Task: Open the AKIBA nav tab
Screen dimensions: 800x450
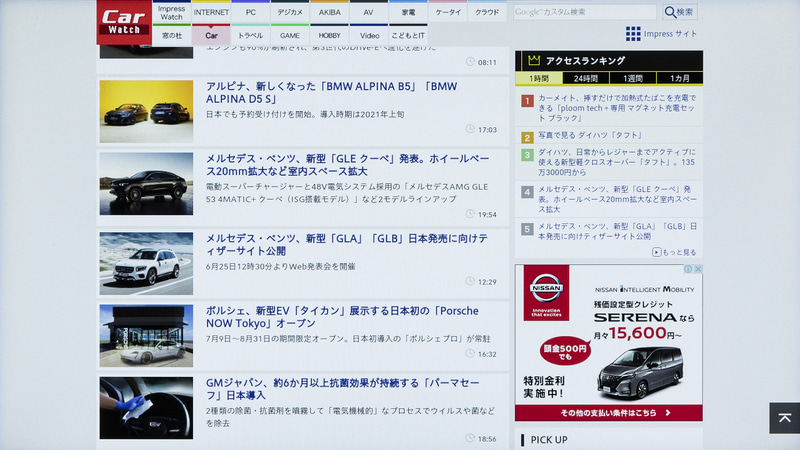Action: click(330, 13)
